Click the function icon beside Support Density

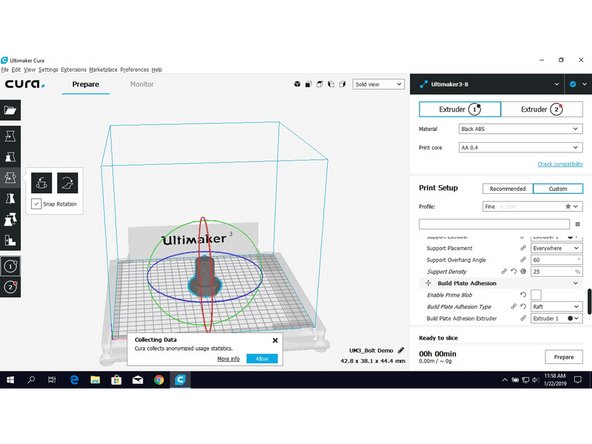(x=523, y=271)
